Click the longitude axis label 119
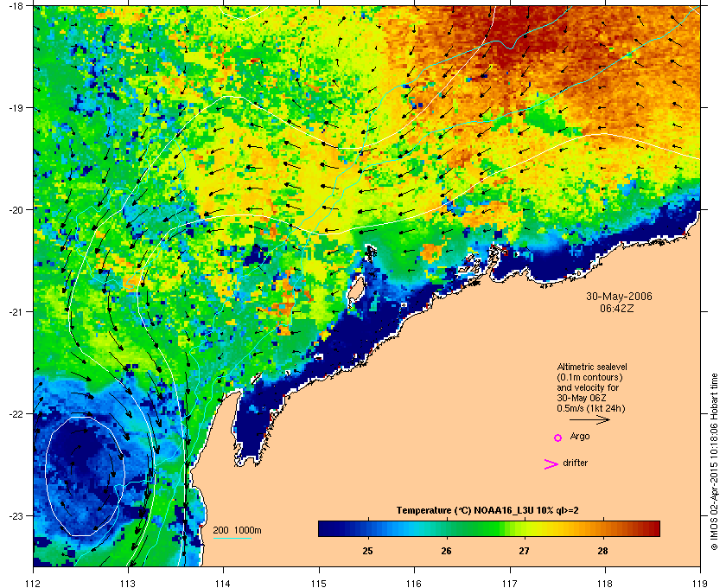 700,583
